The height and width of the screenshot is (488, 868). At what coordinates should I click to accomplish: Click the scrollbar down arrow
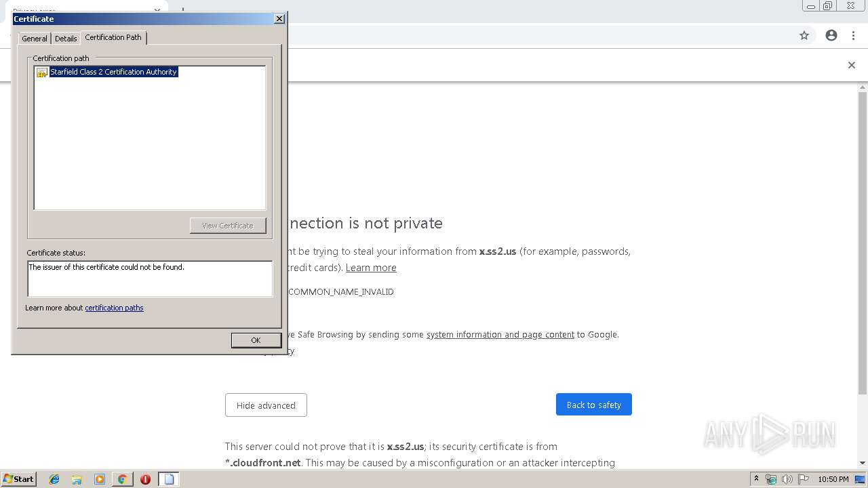863,463
